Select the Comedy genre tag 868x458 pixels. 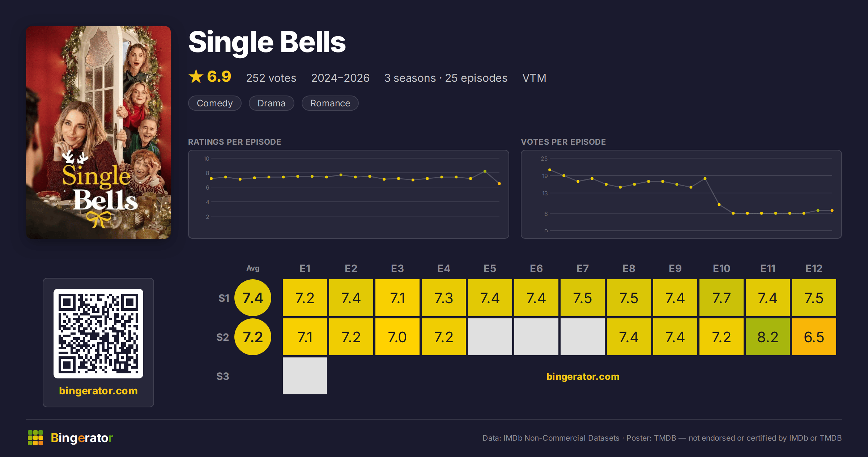point(215,103)
